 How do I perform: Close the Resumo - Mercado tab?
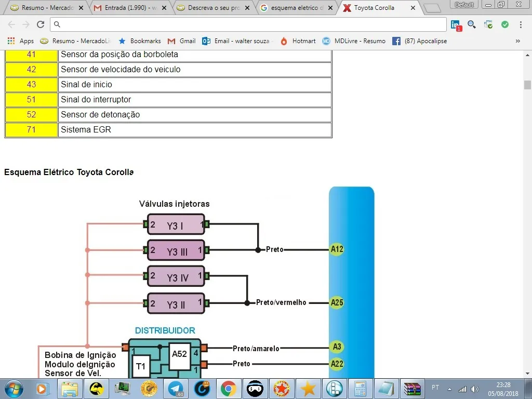[81, 8]
